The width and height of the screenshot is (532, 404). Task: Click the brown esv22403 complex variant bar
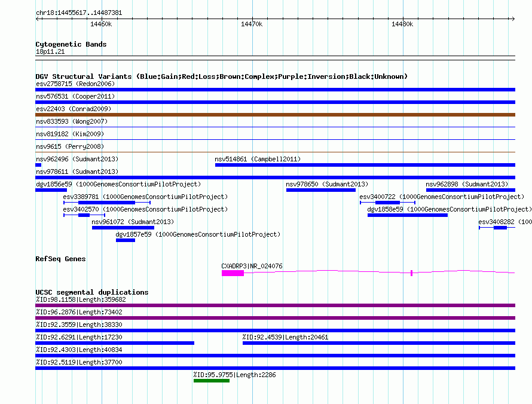tap(275, 115)
